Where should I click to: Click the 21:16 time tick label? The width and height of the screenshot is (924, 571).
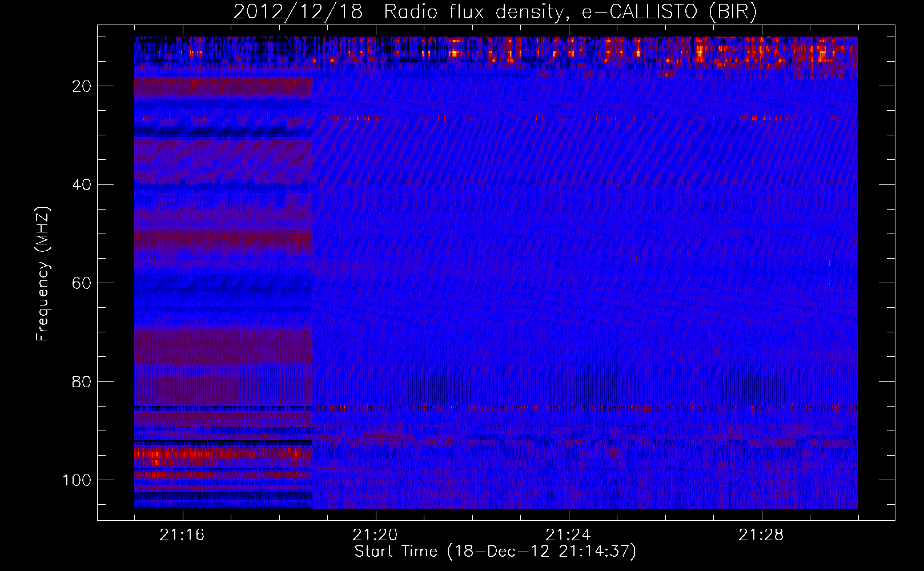[x=182, y=535]
